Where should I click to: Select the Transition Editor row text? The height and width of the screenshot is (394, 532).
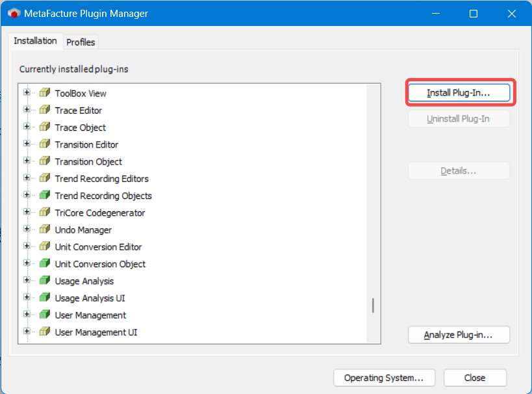click(86, 145)
